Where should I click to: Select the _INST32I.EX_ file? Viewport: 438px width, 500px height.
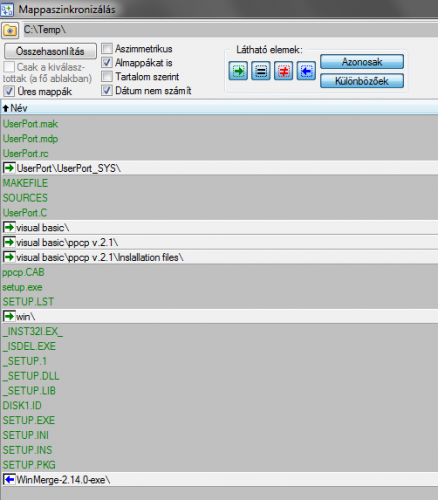(x=33, y=331)
